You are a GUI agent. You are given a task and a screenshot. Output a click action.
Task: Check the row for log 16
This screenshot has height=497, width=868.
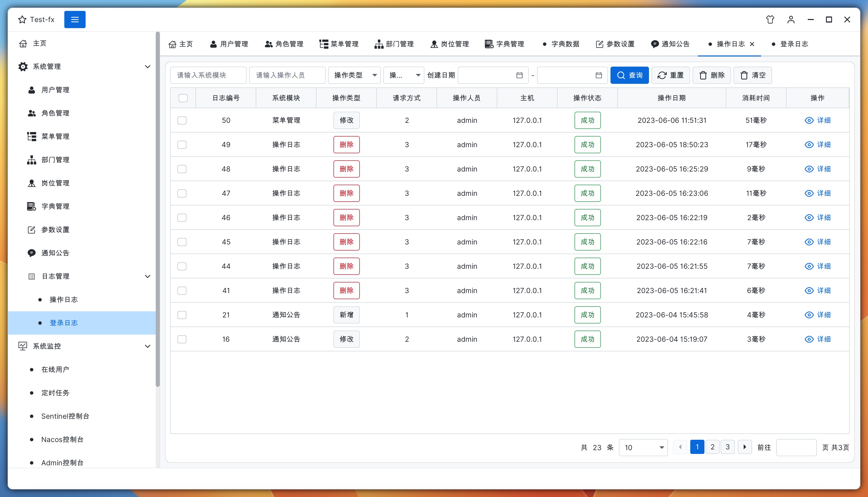pyautogui.click(x=182, y=339)
